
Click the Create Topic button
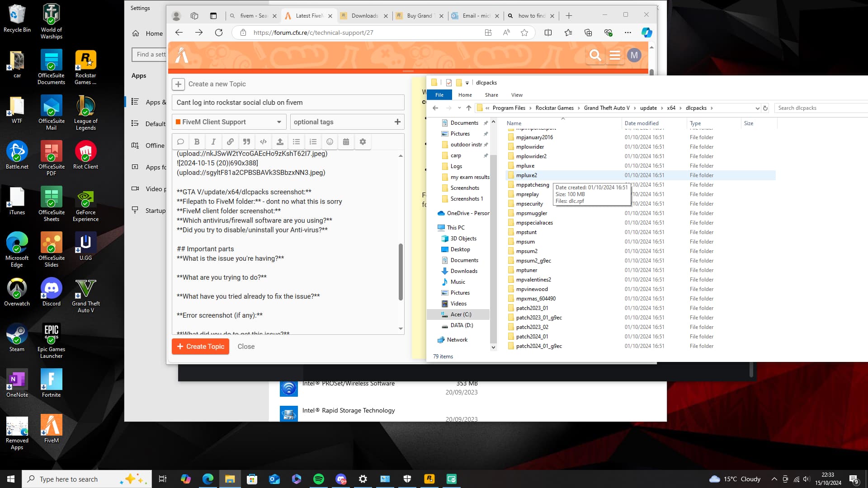click(x=201, y=347)
